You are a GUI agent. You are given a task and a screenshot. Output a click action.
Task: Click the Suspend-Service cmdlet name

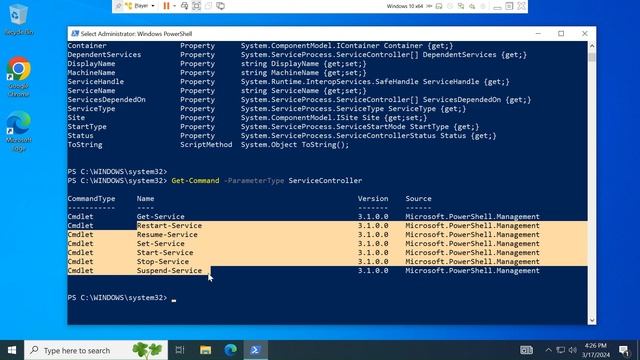click(169, 270)
